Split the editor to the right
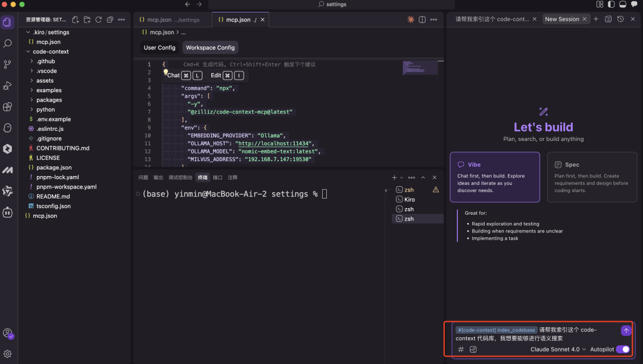Viewport: 643px width, 364px height. [422, 19]
